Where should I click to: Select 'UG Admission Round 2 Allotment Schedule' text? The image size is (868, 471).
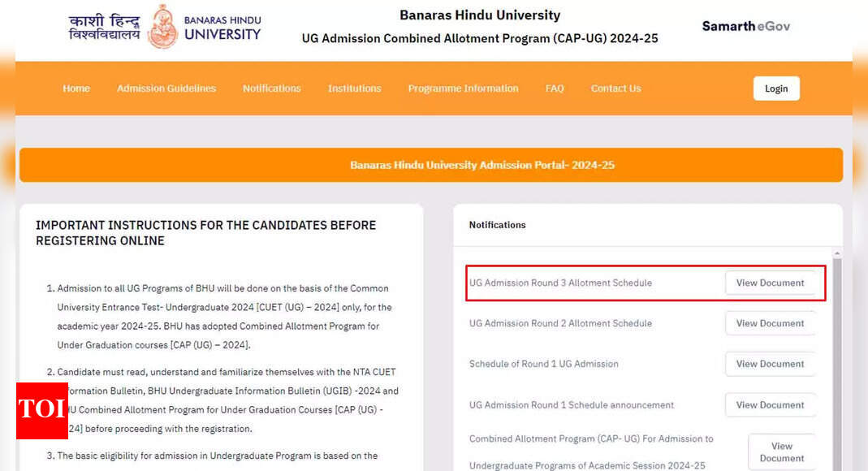(x=560, y=323)
